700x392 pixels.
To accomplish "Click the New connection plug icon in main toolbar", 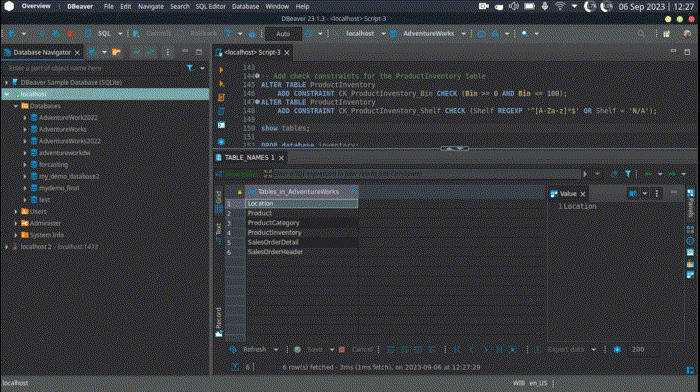I will point(12,33).
